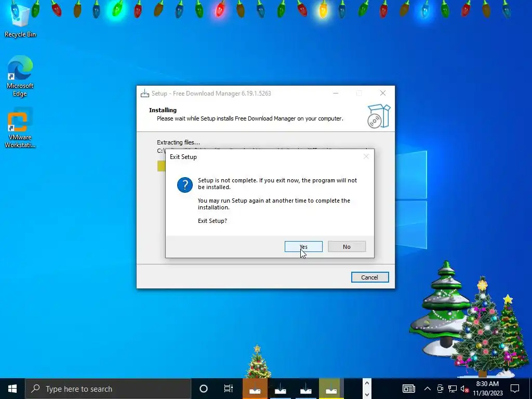The width and height of the screenshot is (532, 399).
Task: Click the yellow installation progress bar
Action: [162, 166]
